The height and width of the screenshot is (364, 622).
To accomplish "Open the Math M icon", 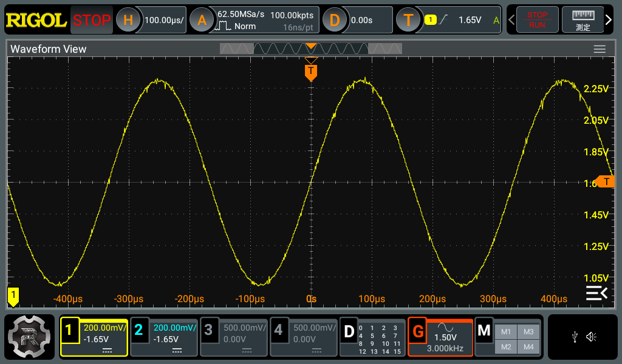I will 484,331.
